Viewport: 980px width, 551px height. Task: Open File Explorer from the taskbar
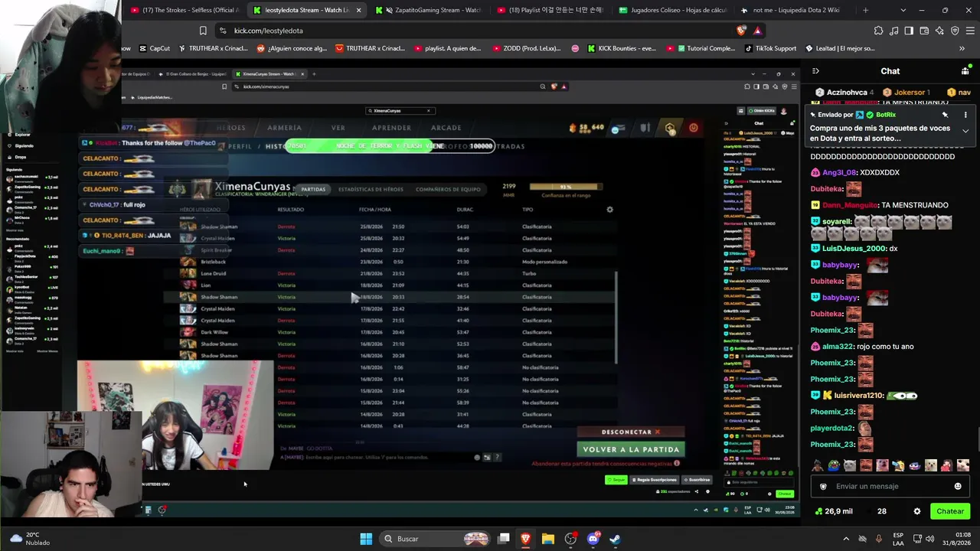548,539
